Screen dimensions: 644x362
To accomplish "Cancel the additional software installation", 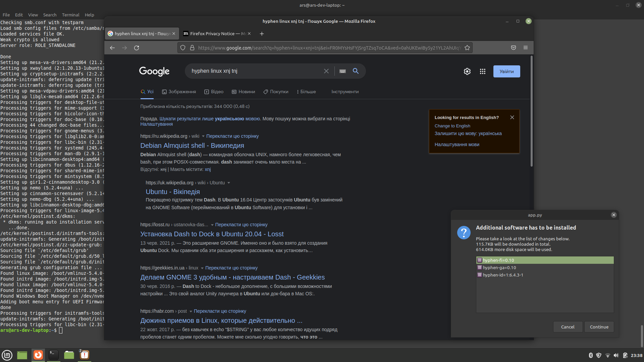I will coord(568,327).
